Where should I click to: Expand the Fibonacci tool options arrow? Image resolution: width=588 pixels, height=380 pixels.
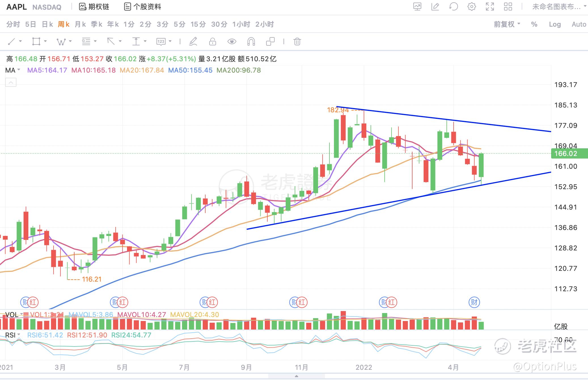[x=95, y=41]
